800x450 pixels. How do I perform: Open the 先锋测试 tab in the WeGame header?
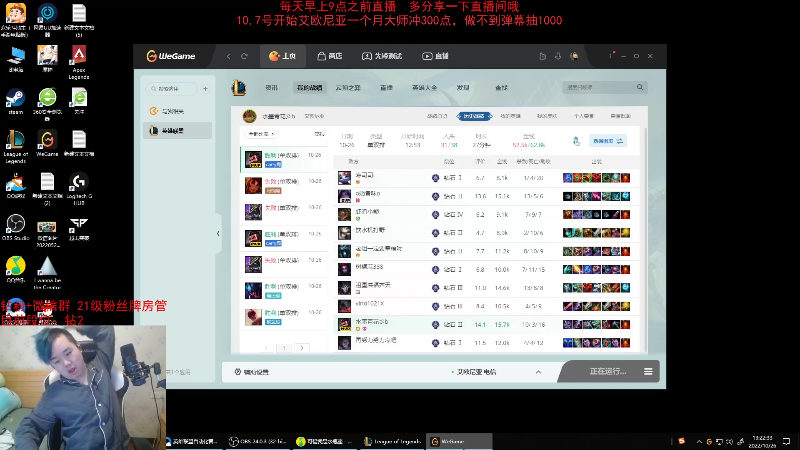pos(382,56)
